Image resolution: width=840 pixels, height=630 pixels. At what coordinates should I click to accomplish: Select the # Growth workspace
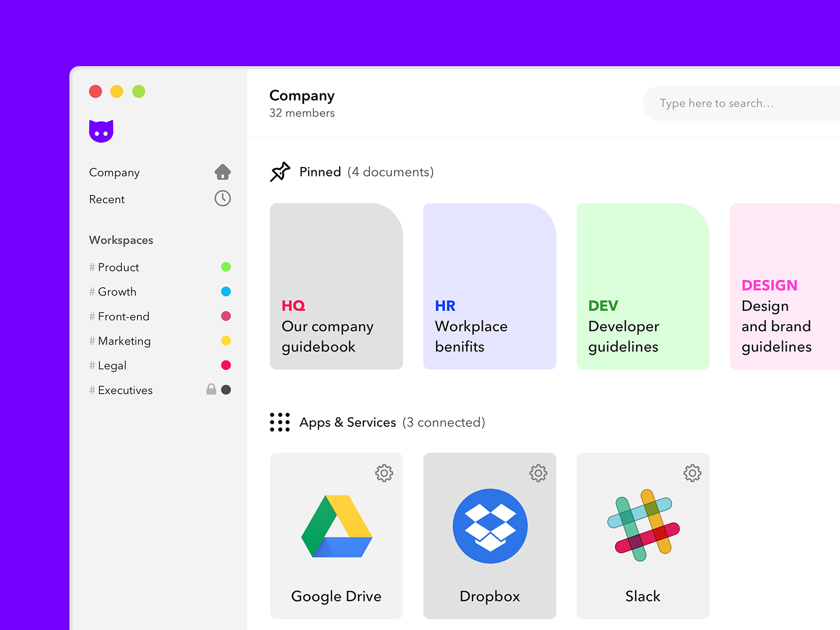(160, 292)
